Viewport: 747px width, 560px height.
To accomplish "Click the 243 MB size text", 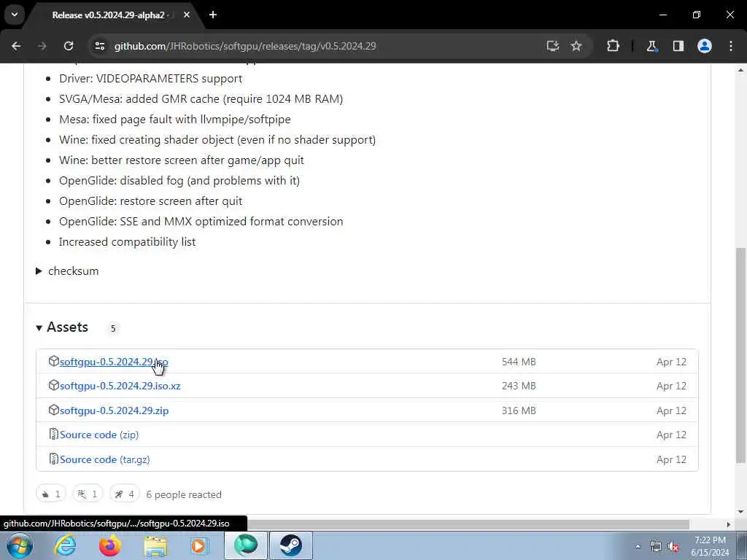I will [519, 386].
